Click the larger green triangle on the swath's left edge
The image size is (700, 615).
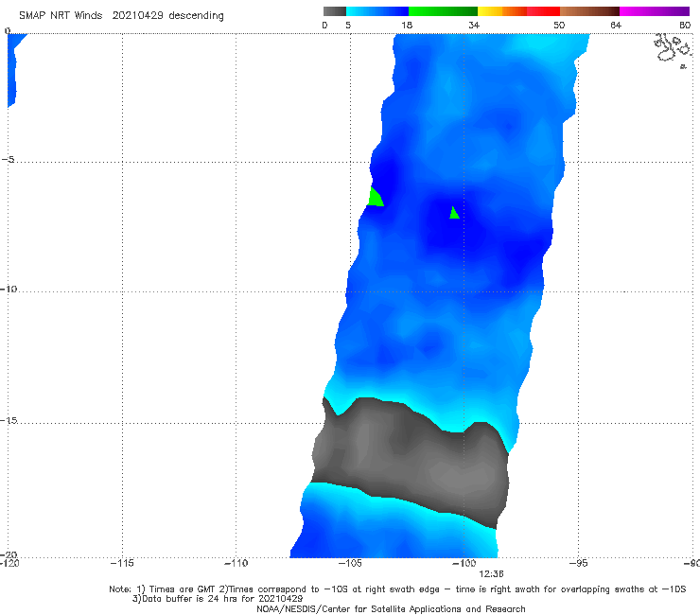375,198
